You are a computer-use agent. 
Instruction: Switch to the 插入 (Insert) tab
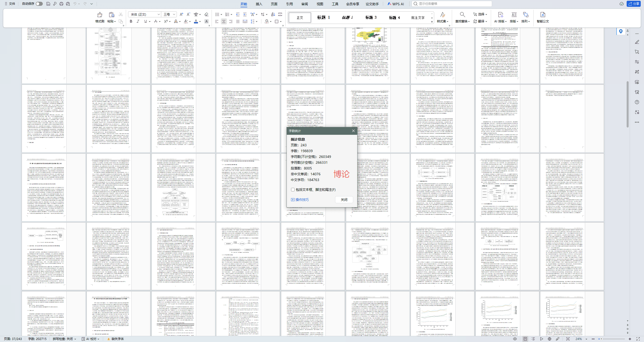259,4
